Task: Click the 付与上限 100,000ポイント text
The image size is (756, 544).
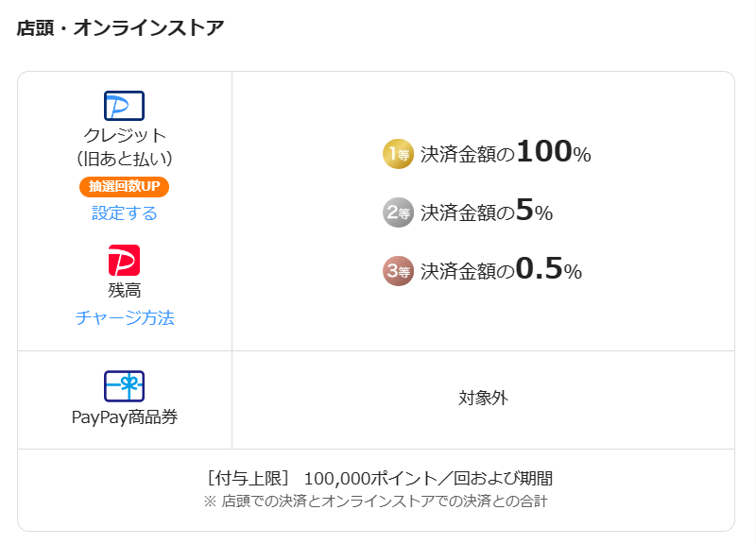Action: click(379, 478)
